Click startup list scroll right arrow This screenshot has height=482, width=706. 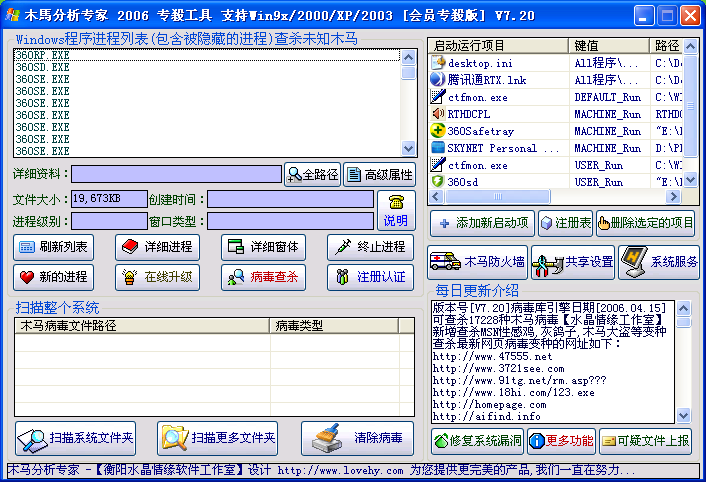[673, 196]
